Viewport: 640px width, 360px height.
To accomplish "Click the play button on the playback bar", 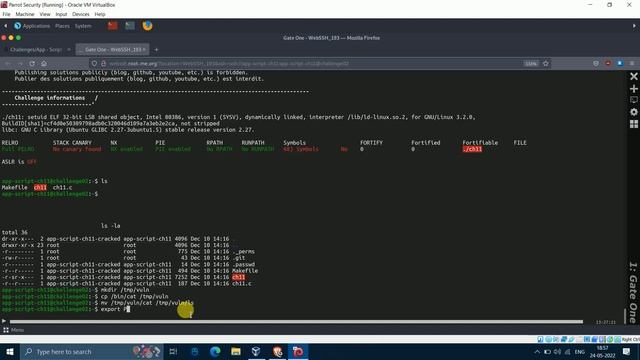I will 4,321.
